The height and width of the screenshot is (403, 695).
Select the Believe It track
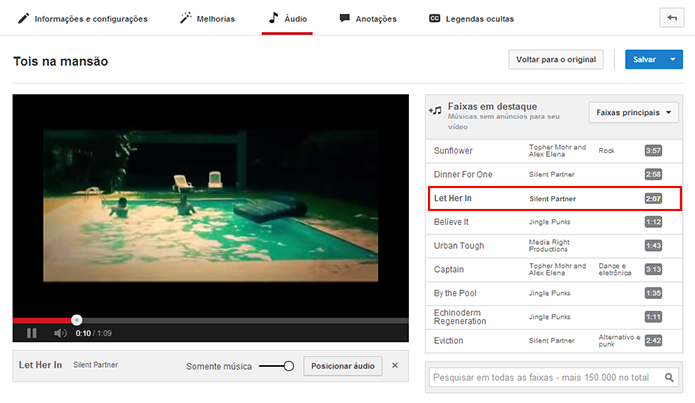tap(554, 222)
